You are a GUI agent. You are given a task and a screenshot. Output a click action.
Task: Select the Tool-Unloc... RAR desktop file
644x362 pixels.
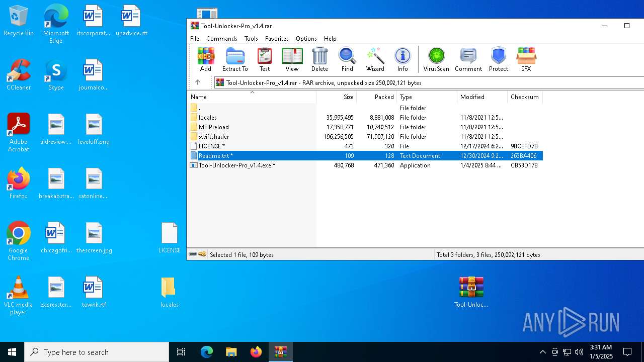pos(471,292)
